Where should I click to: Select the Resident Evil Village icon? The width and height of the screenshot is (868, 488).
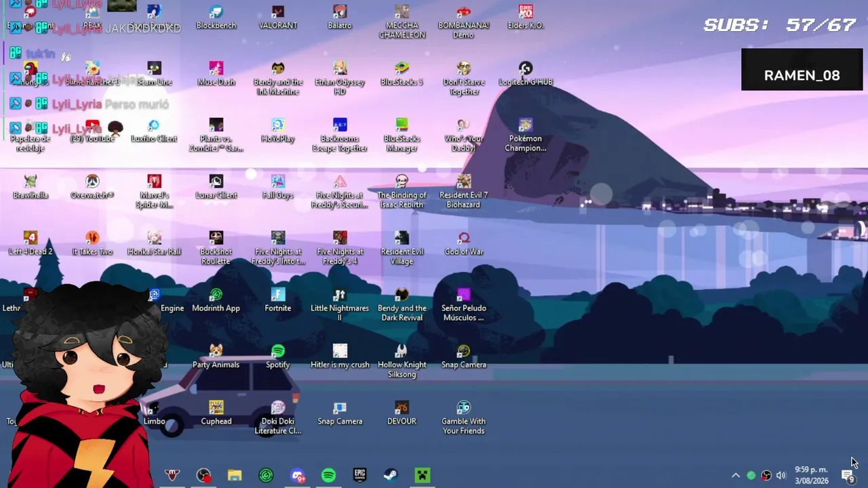click(x=402, y=248)
